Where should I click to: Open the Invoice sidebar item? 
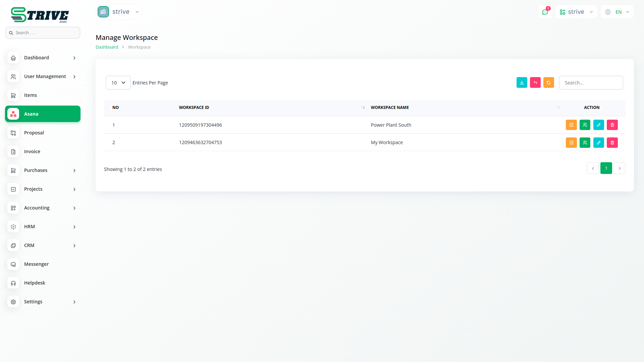pyautogui.click(x=32, y=152)
